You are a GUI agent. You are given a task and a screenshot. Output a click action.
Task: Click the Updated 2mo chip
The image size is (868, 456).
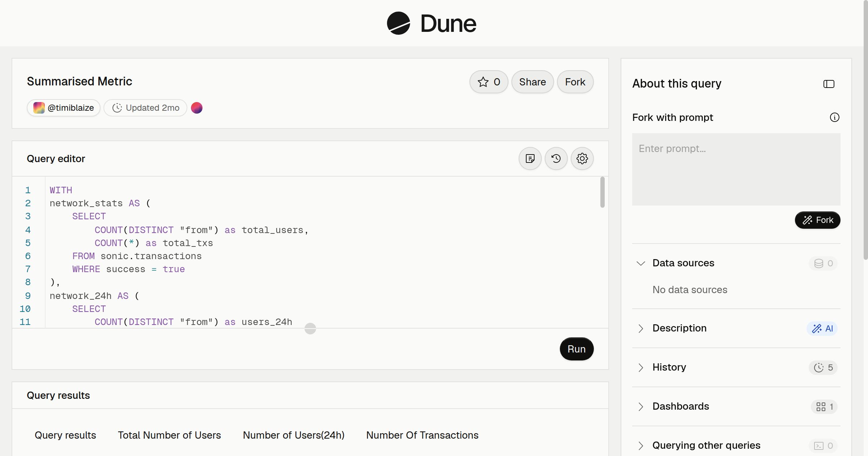145,108
